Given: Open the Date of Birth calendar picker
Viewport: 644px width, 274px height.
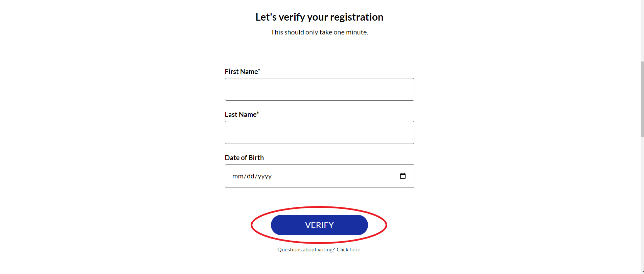Looking at the screenshot, I should pyautogui.click(x=402, y=176).
